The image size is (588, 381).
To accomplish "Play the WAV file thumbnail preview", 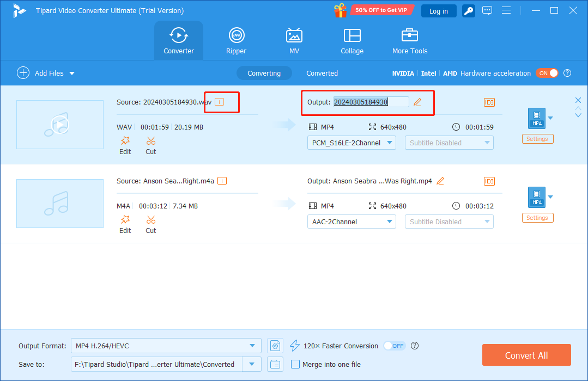I will click(x=60, y=125).
